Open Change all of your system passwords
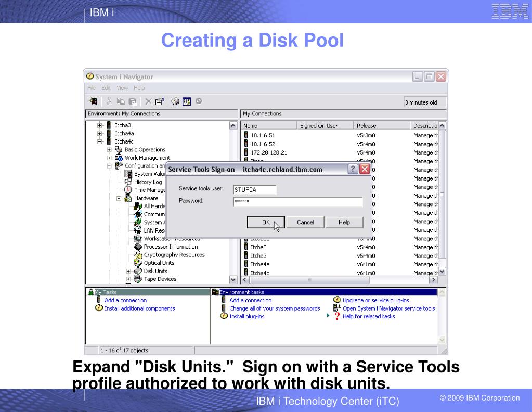The width and height of the screenshot is (532, 412). point(275,308)
